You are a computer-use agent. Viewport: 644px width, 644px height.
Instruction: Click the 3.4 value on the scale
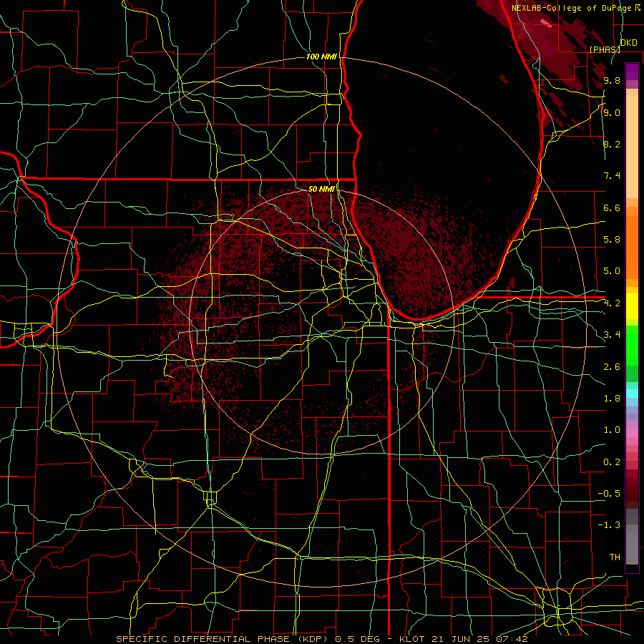pyautogui.click(x=612, y=335)
